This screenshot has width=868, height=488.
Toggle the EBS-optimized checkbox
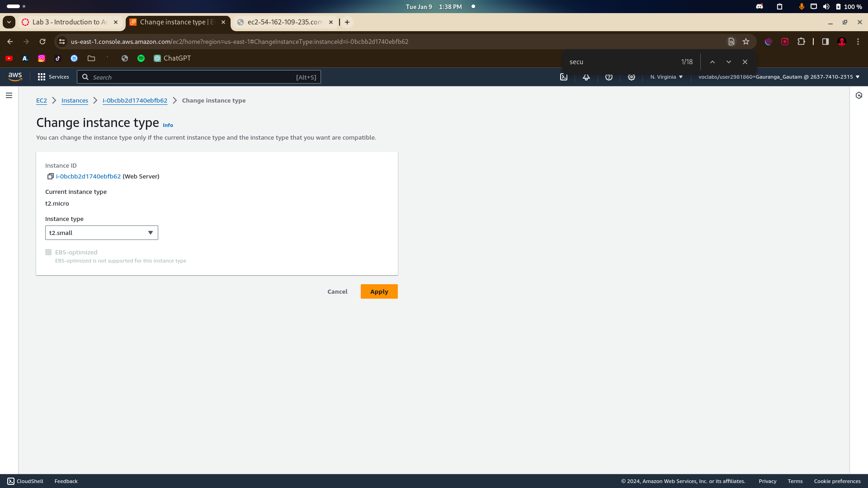48,253
